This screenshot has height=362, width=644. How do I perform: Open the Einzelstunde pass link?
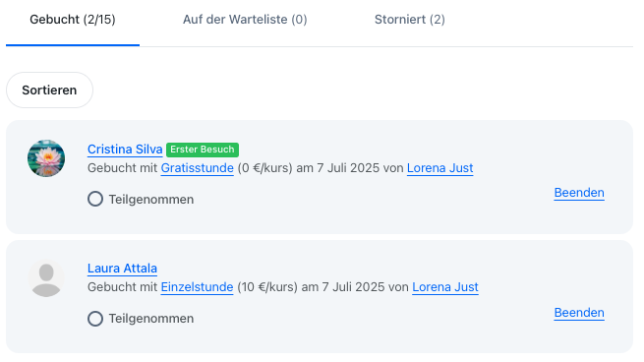click(x=197, y=287)
